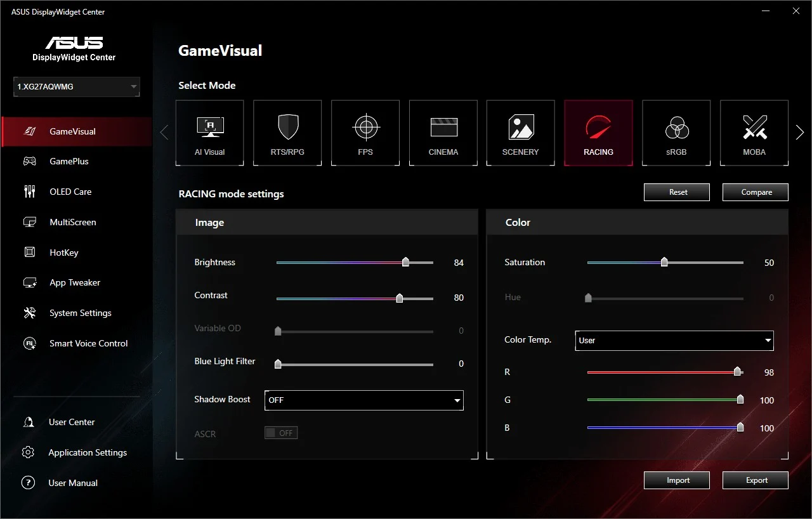Open the User Manual link
The image size is (812, 519).
(x=73, y=483)
